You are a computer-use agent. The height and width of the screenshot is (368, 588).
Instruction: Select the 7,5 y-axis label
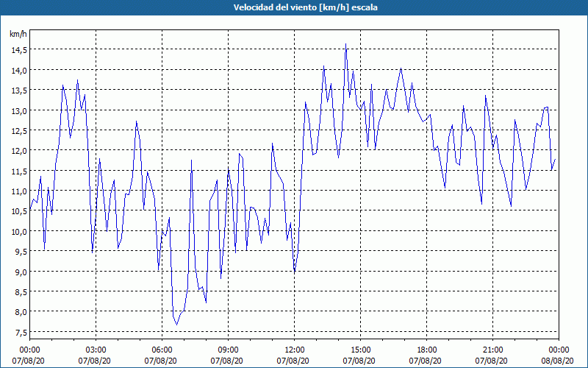(x=21, y=332)
